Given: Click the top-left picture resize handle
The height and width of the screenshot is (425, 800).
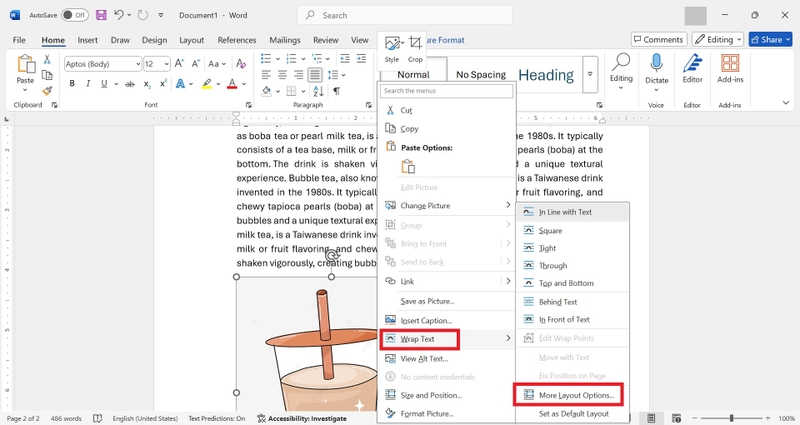Looking at the screenshot, I should 236,277.
